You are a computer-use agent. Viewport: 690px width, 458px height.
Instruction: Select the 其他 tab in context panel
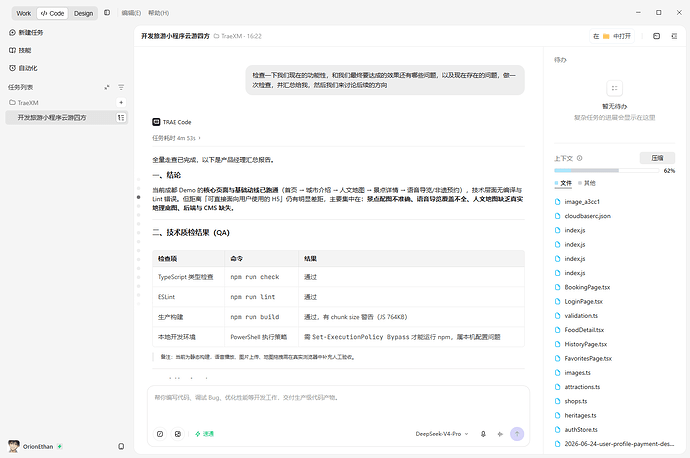(x=587, y=183)
